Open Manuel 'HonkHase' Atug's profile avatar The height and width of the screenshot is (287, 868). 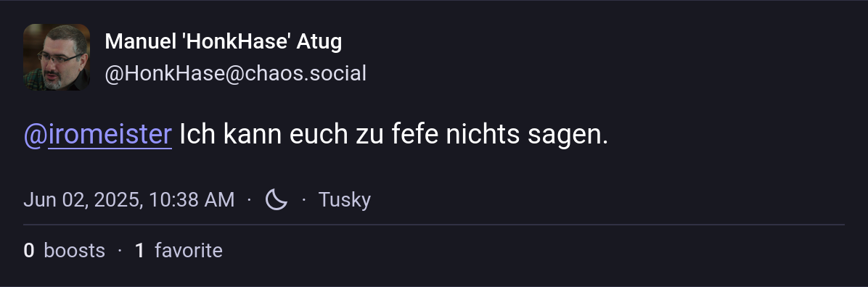(57, 57)
